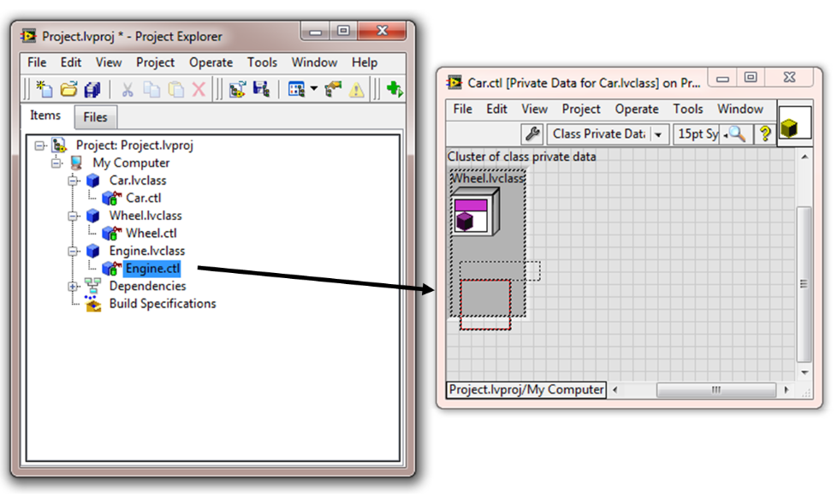Click the My Computer icon in tree
Viewport: 837px width, 504px height.
[x=76, y=163]
